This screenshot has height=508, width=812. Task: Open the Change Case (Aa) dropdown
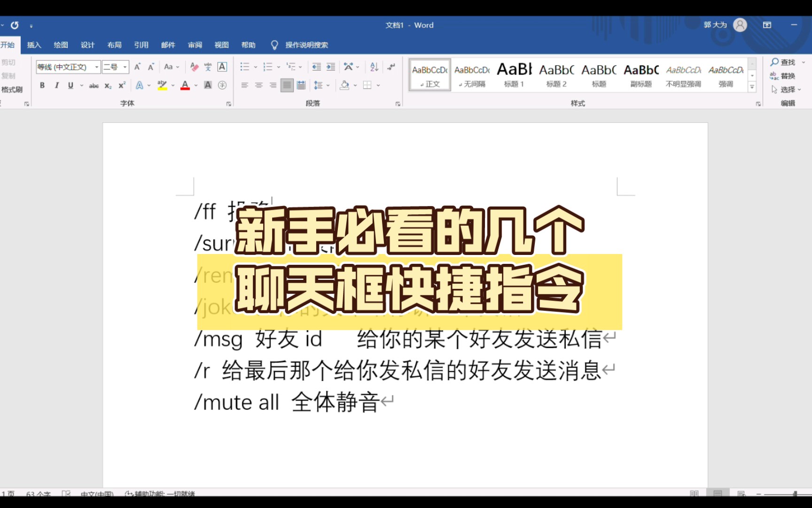[172, 67]
